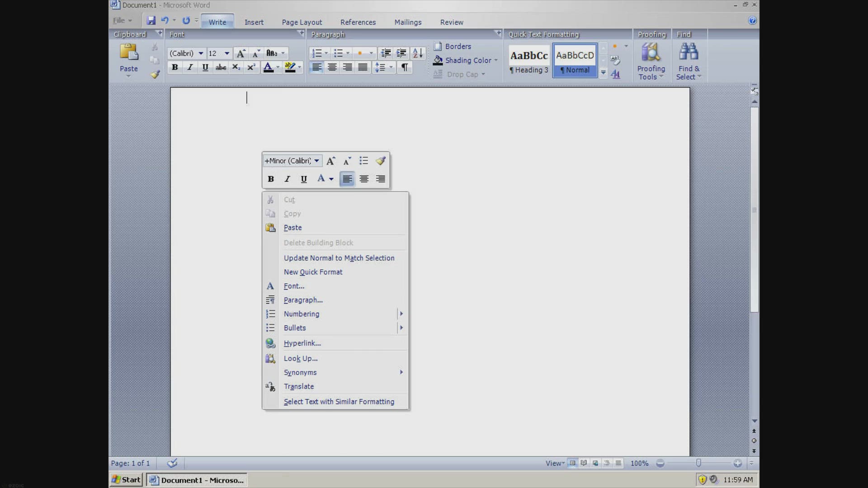Screen dimensions: 868x488
Task: Click the Windows Start button
Action: pyautogui.click(x=126, y=479)
